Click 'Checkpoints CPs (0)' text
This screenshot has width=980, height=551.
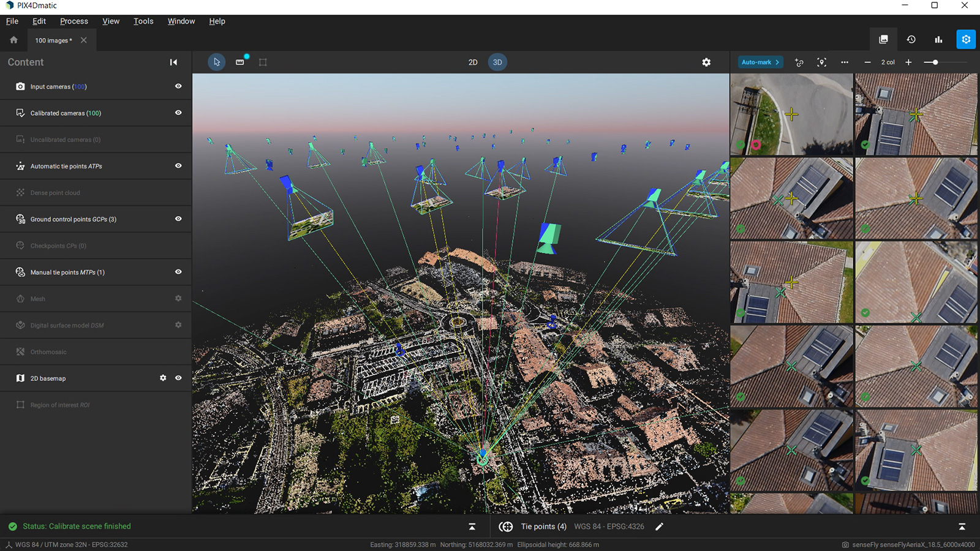(x=58, y=246)
